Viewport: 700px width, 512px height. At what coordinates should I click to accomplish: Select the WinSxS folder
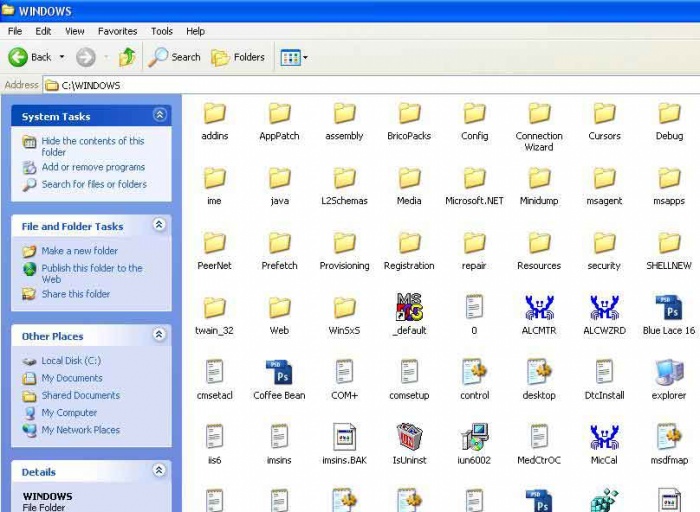(345, 316)
